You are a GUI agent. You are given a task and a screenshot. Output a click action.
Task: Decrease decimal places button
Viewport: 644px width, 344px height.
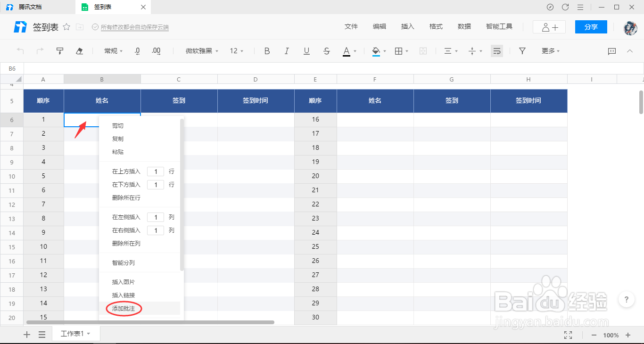click(137, 51)
